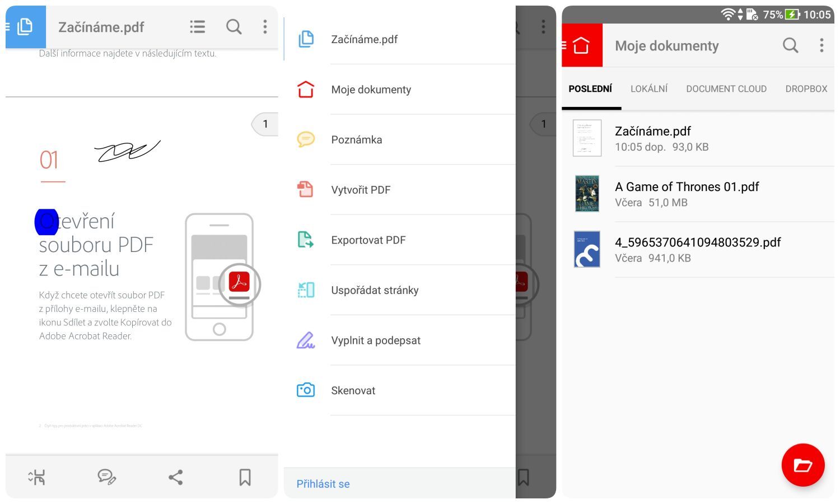The height and width of the screenshot is (504, 840).
Task: Toggle bookmark for the current page
Action: point(245,477)
